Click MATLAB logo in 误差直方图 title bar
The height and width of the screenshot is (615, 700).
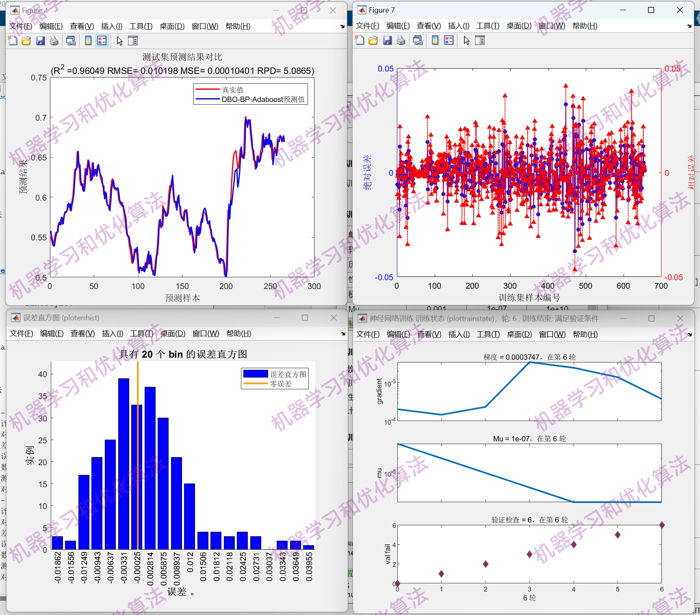point(16,317)
